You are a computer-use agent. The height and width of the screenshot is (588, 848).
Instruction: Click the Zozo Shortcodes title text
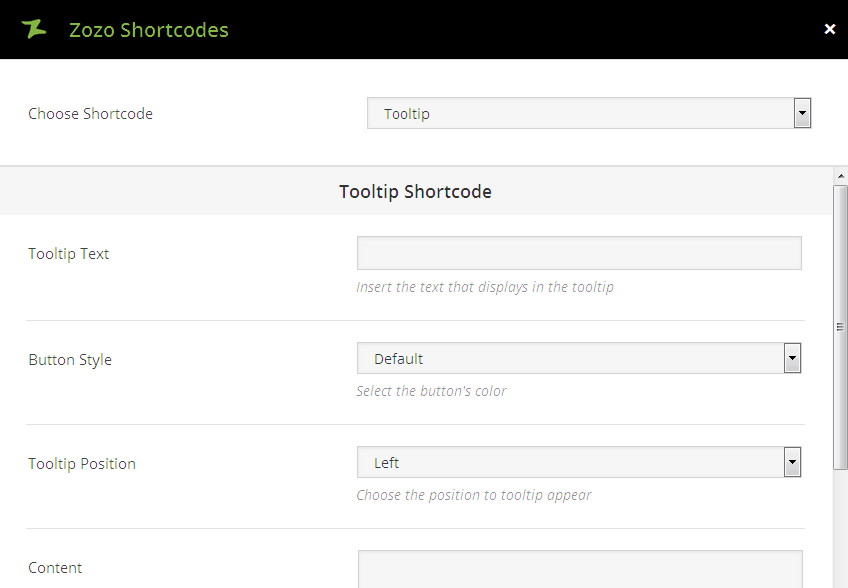pyautogui.click(x=149, y=30)
